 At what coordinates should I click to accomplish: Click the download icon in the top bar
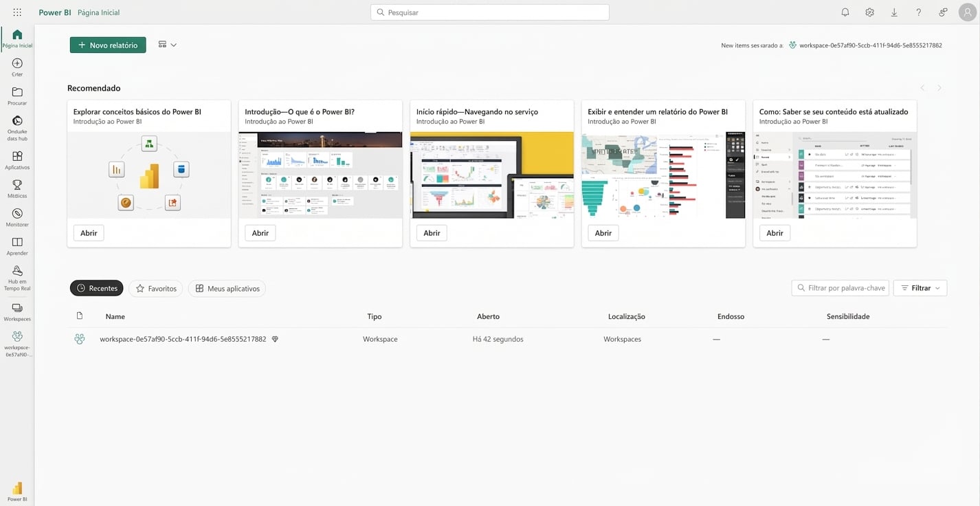coord(893,12)
